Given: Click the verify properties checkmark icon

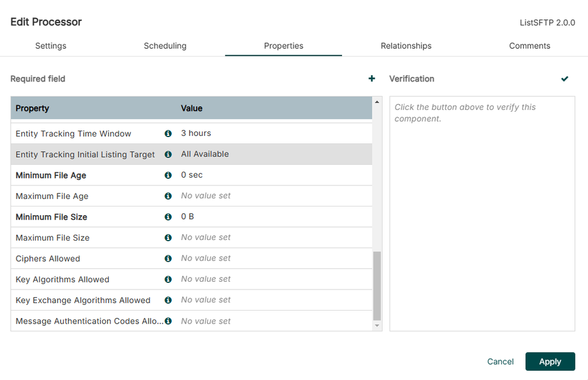Looking at the screenshot, I should 565,79.
